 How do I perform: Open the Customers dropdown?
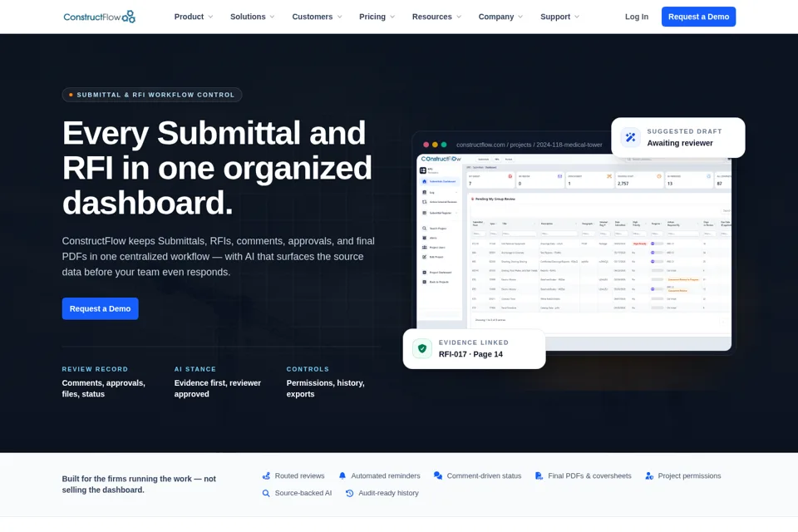coord(317,17)
